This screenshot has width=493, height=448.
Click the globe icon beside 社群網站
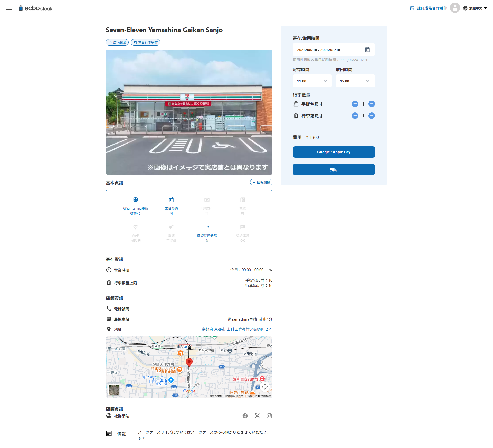pos(109,416)
